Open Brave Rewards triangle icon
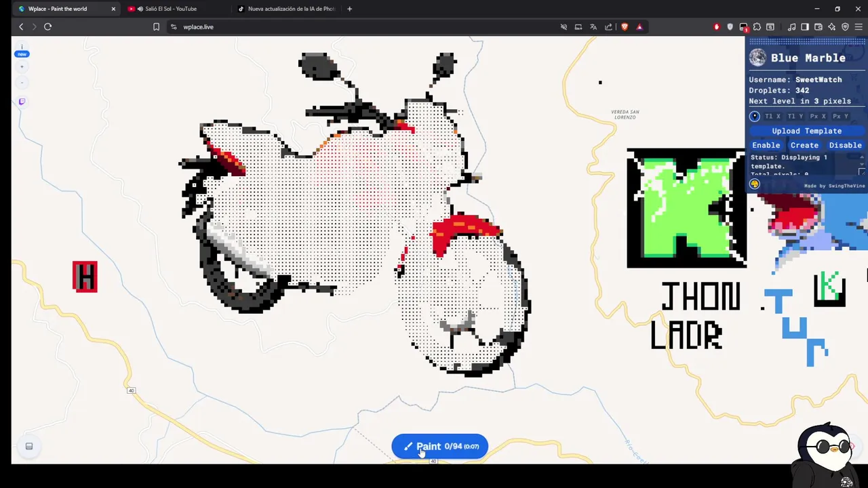This screenshot has width=868, height=488. point(639,26)
